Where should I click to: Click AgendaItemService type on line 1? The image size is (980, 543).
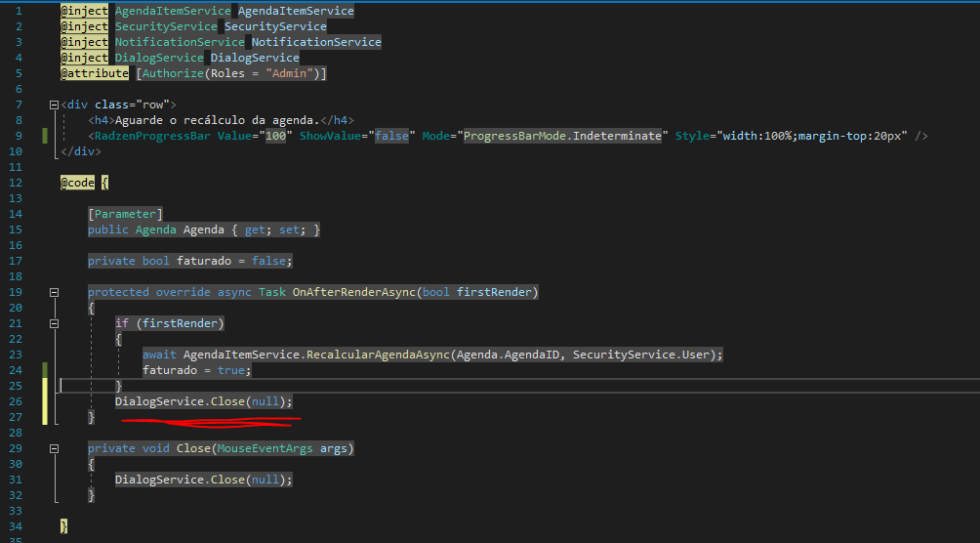point(173,11)
